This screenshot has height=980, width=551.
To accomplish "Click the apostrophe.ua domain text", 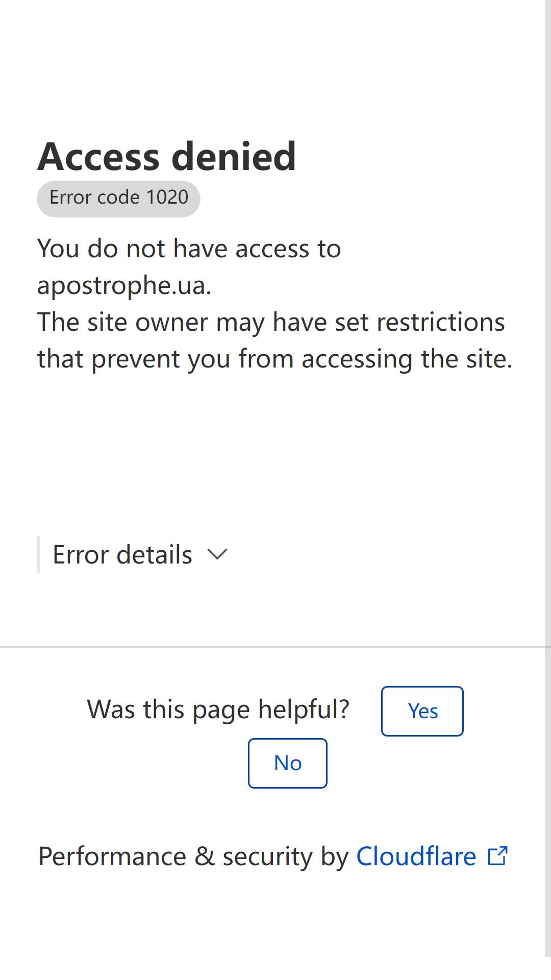I will coord(124,285).
